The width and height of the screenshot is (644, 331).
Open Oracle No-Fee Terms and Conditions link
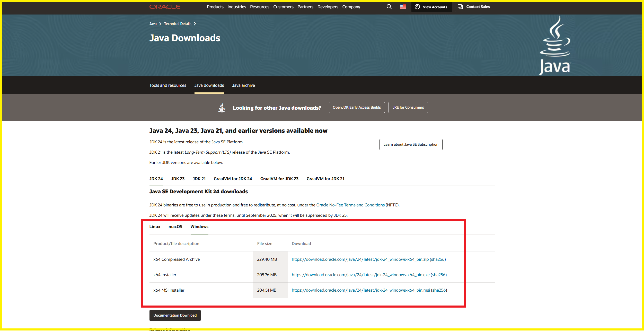tap(350, 205)
